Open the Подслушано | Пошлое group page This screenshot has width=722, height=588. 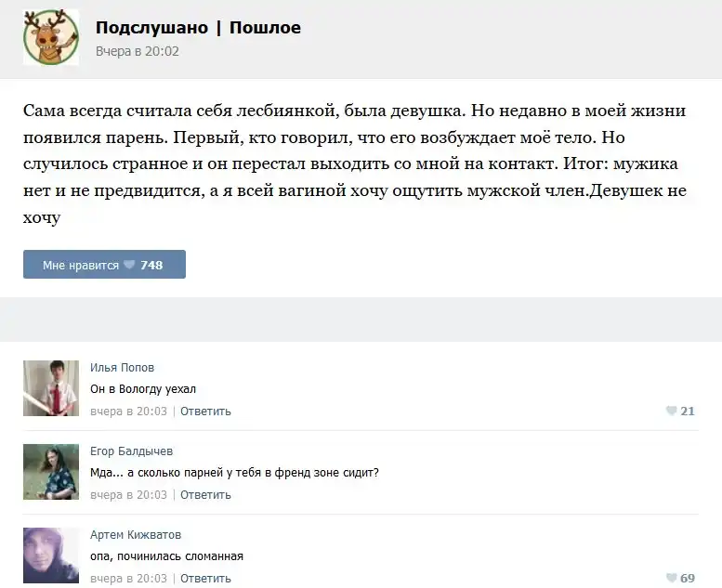coord(198,28)
